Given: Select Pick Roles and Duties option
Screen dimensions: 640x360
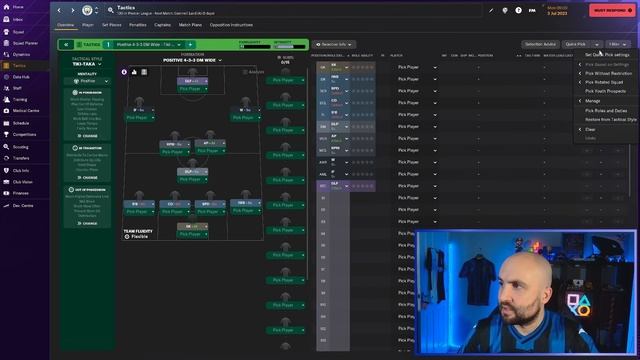Looking at the screenshot, I should (606, 111).
